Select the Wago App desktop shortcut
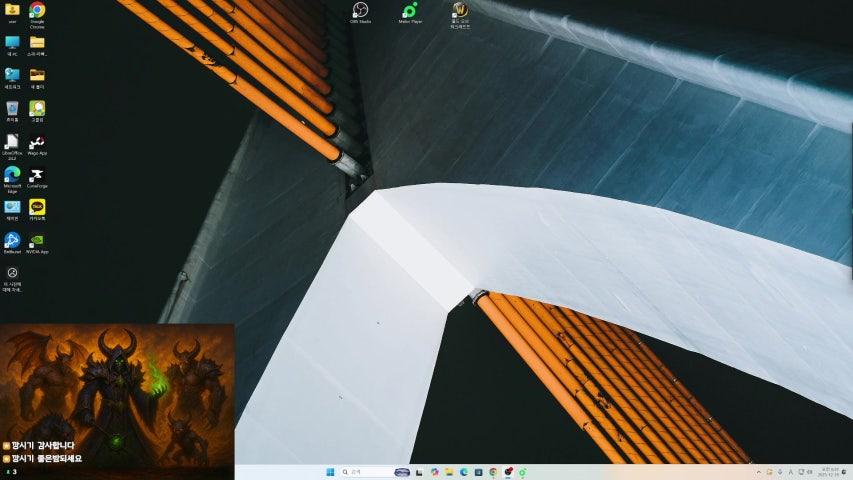This screenshot has width=853, height=480. (x=37, y=142)
